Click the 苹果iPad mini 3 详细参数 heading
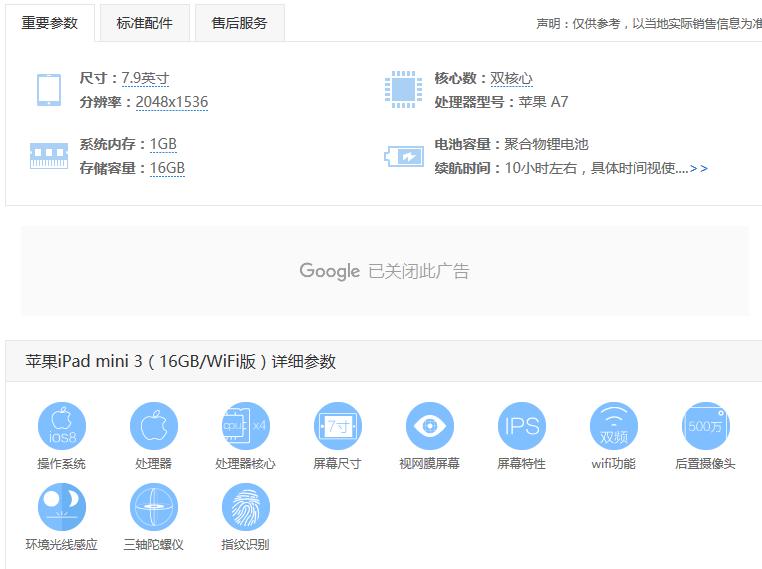Image resolution: width=762 pixels, height=569 pixels. [180, 362]
